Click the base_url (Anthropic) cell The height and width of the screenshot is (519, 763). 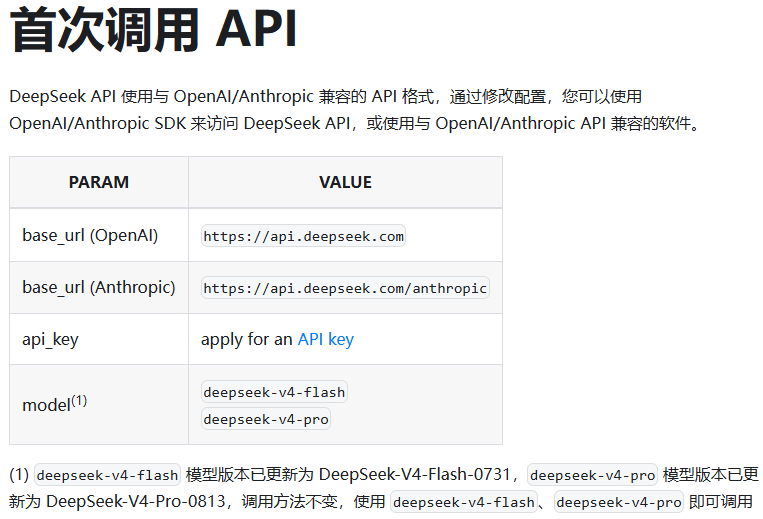tap(99, 287)
